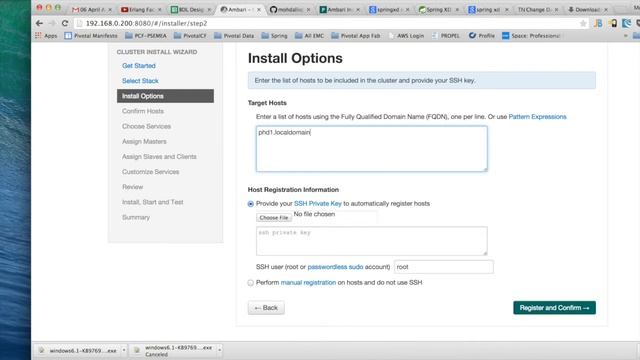Select Provide your SSH Private Key radio
This screenshot has width=640, height=360.
251,204
